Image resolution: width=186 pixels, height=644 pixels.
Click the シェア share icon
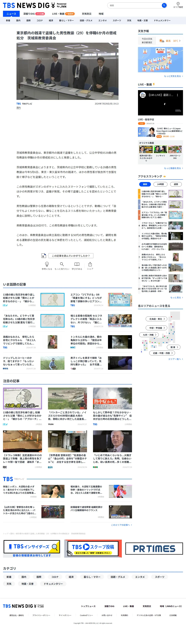click(x=90, y=264)
